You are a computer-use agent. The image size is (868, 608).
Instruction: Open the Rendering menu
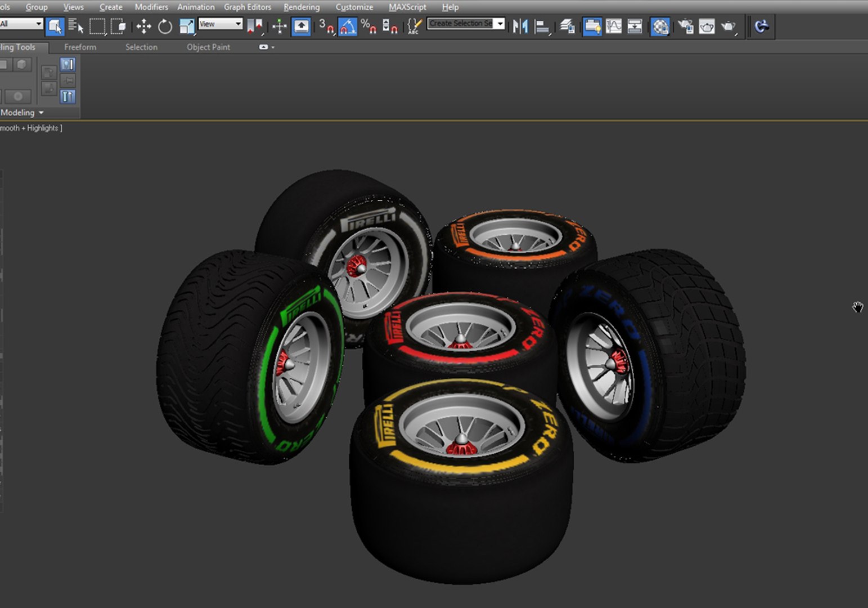(302, 7)
